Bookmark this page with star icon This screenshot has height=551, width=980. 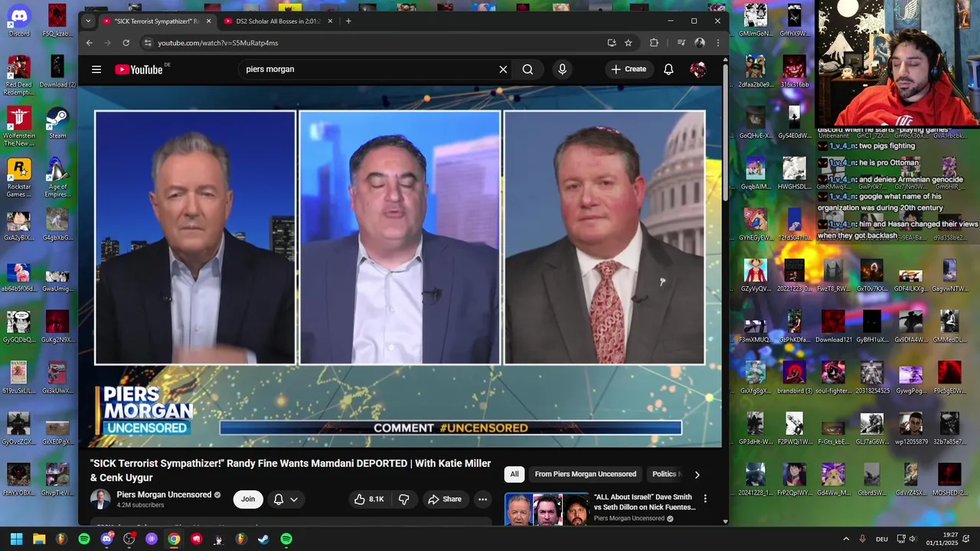628,43
